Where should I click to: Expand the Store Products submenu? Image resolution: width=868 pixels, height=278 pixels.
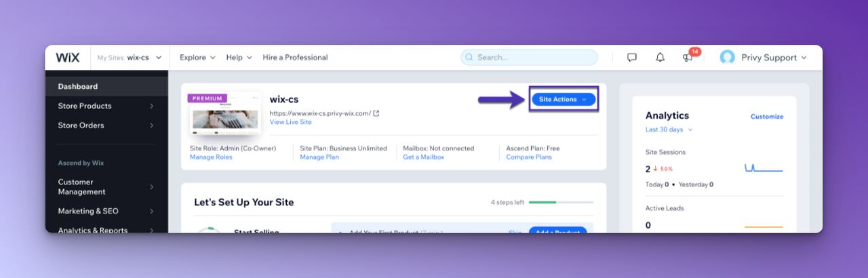click(106, 106)
